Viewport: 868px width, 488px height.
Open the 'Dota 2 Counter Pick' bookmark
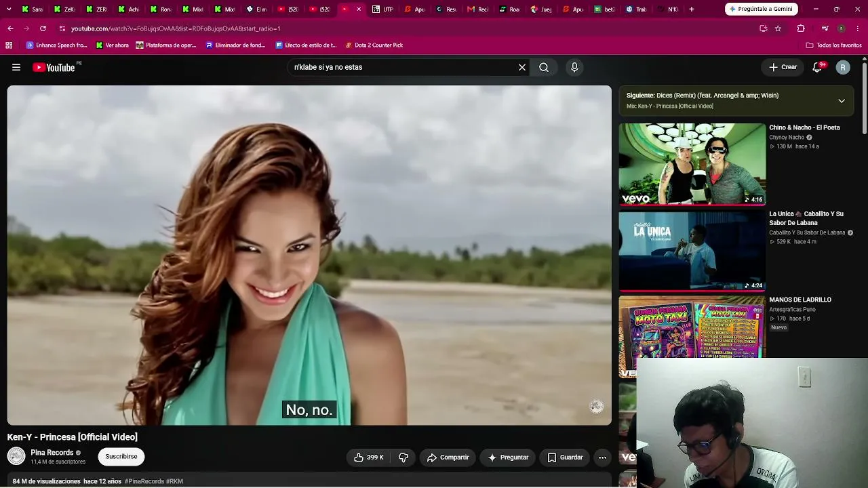click(374, 45)
